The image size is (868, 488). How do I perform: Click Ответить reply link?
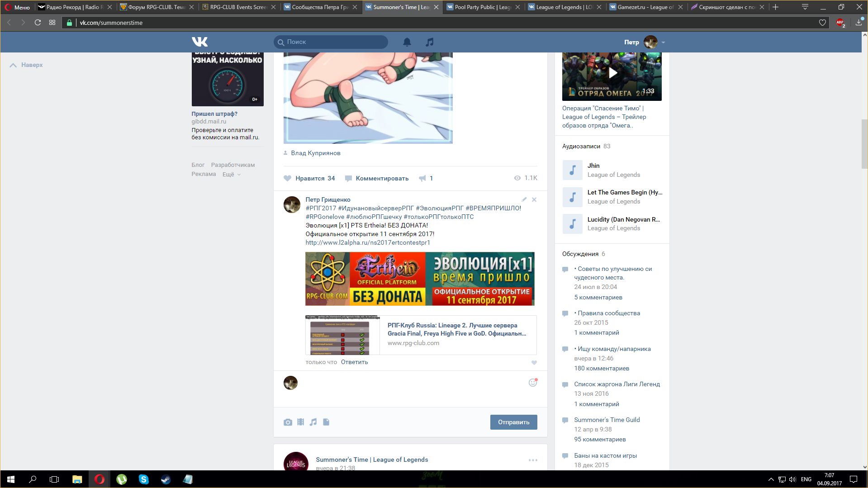click(x=354, y=362)
